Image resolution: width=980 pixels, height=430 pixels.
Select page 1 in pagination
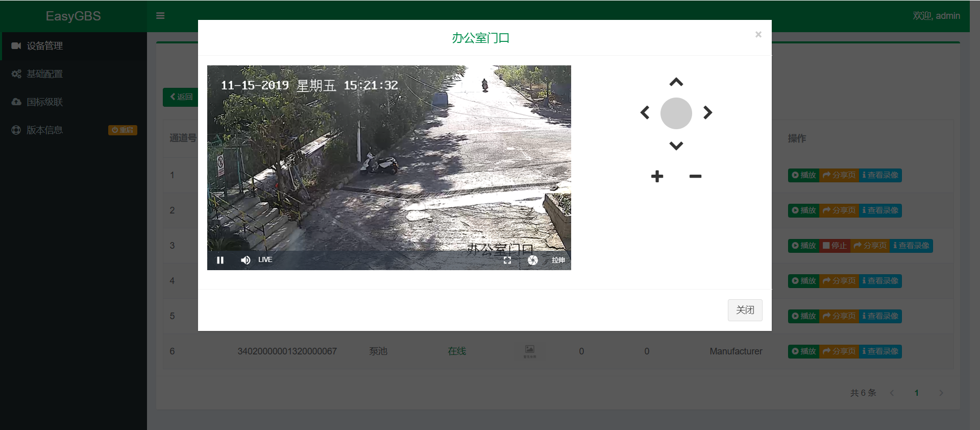pyautogui.click(x=917, y=393)
